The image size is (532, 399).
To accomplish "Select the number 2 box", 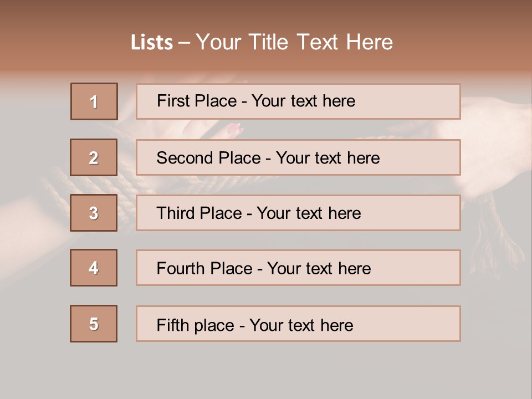I will (x=94, y=157).
